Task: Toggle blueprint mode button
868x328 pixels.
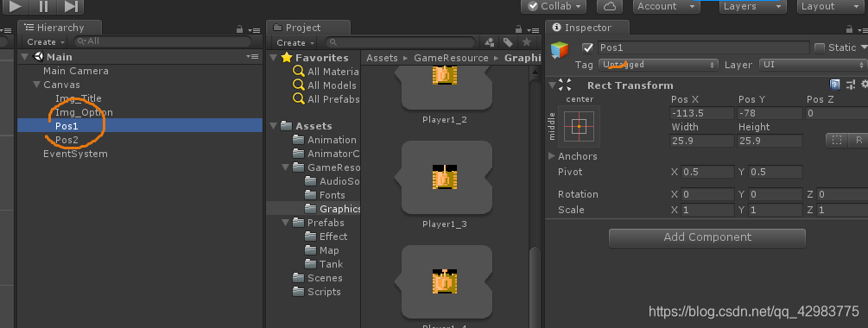Action: coord(837,140)
